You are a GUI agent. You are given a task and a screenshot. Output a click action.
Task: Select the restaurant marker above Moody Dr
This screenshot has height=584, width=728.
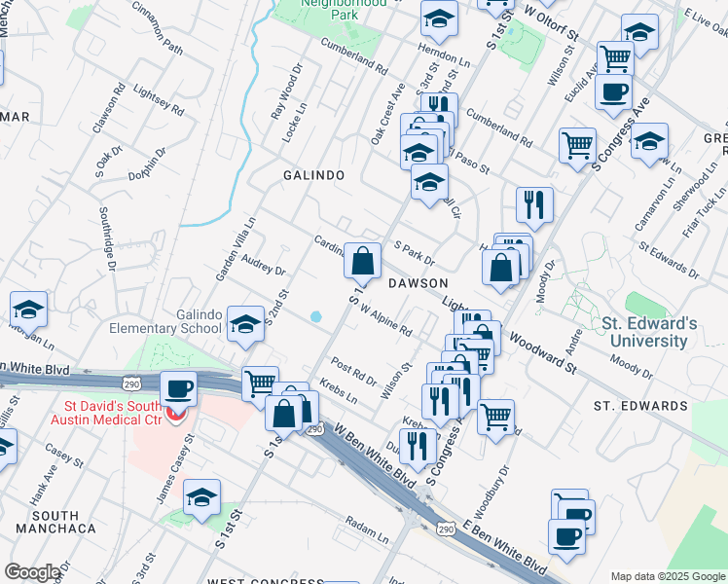(x=534, y=205)
